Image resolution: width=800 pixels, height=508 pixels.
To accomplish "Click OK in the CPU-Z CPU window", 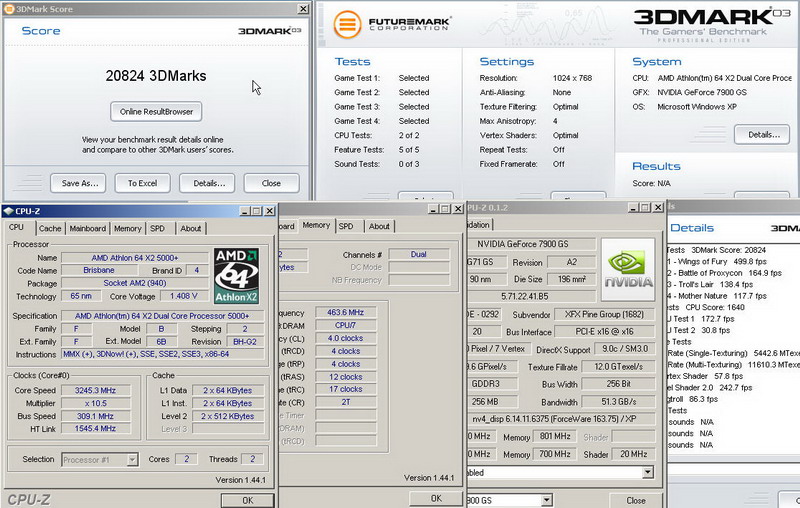I will (x=247, y=500).
